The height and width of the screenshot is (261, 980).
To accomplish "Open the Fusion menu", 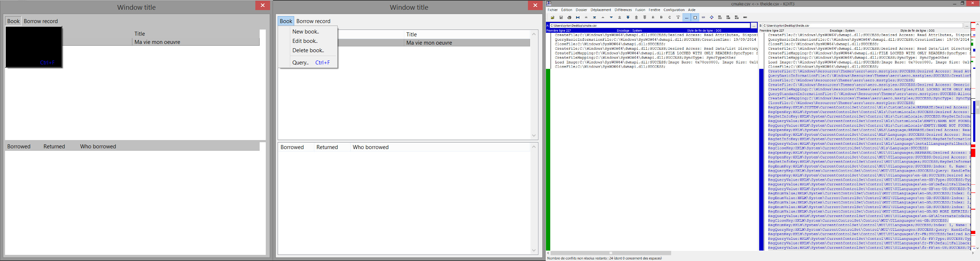I will (640, 10).
